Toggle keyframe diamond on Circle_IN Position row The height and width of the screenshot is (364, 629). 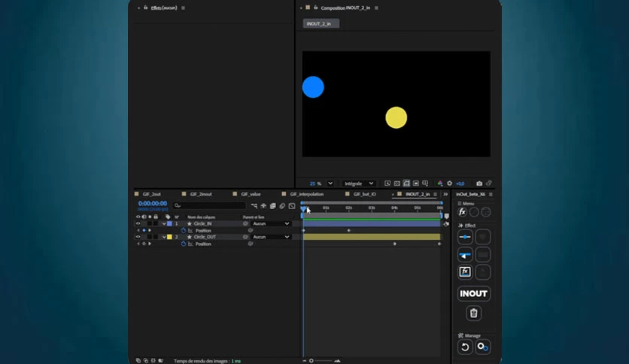coord(144,230)
